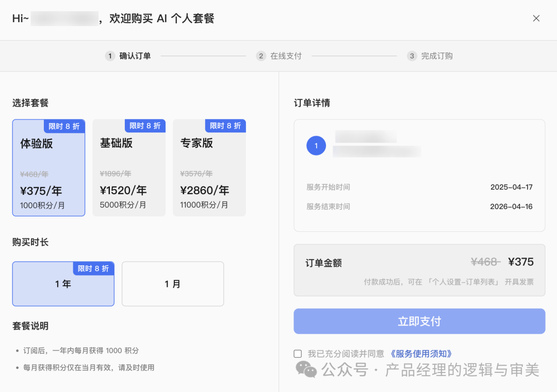Click the 11000积分/月 text
The image size is (557, 392).
tap(204, 205)
